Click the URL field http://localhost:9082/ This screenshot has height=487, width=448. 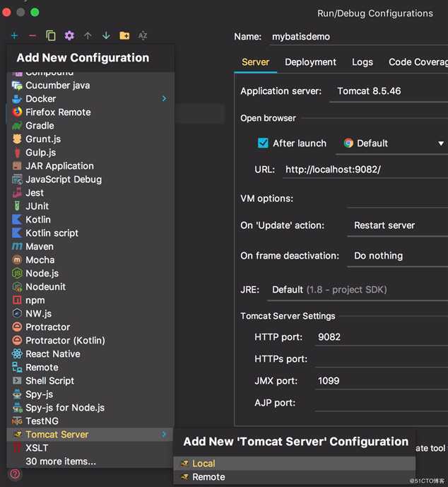pyautogui.click(x=365, y=170)
